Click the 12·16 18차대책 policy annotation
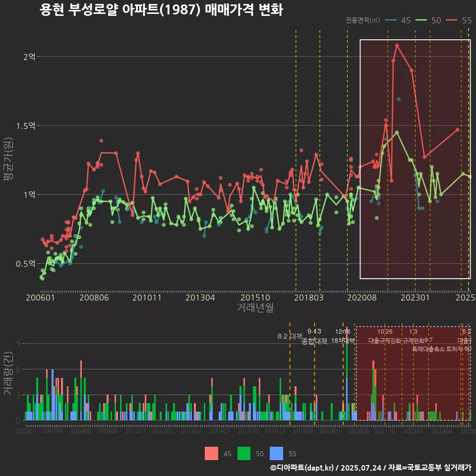 (343, 336)
